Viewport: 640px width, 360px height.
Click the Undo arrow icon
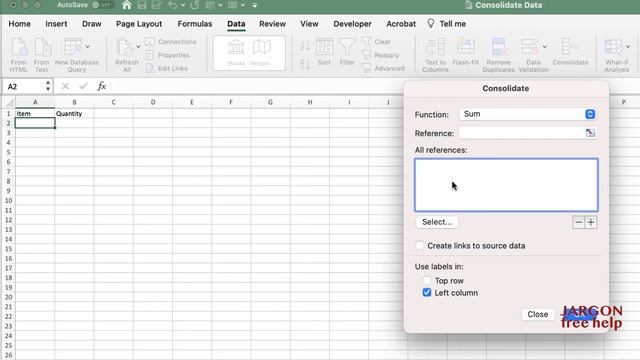(x=172, y=5)
